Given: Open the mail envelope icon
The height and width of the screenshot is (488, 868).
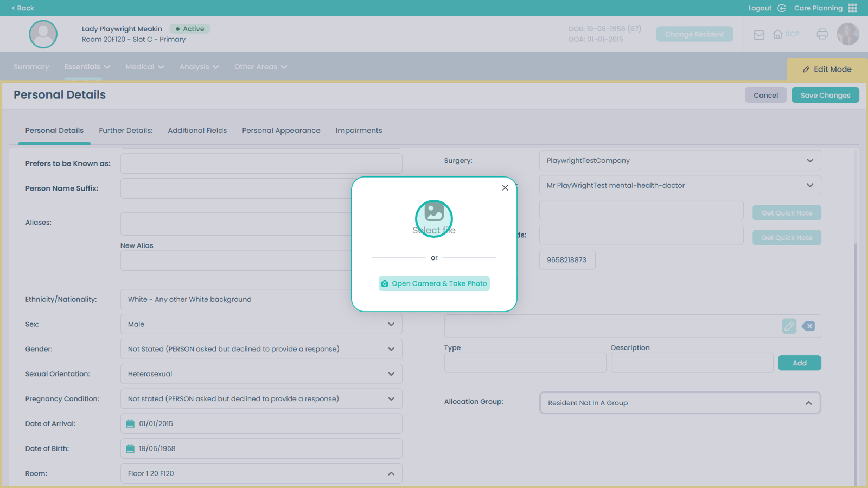Looking at the screenshot, I should pos(759,35).
